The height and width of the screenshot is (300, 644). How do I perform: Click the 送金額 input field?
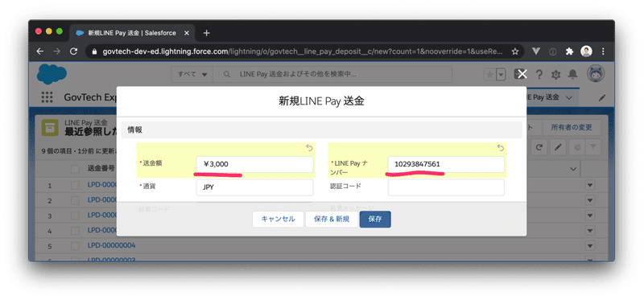pyautogui.click(x=254, y=164)
